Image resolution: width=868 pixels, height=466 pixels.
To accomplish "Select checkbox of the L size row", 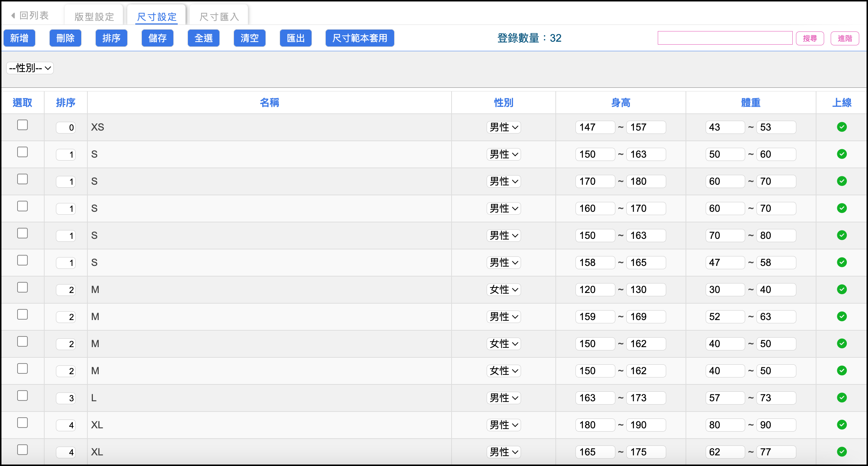I will [22, 395].
